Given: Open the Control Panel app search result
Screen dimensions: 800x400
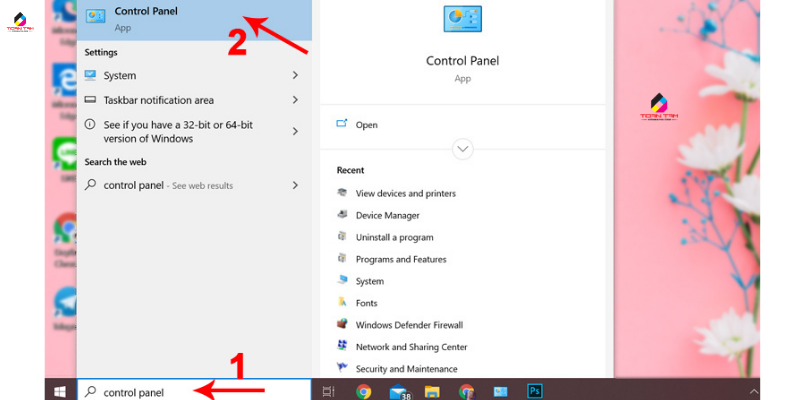Looking at the screenshot, I should [194, 19].
